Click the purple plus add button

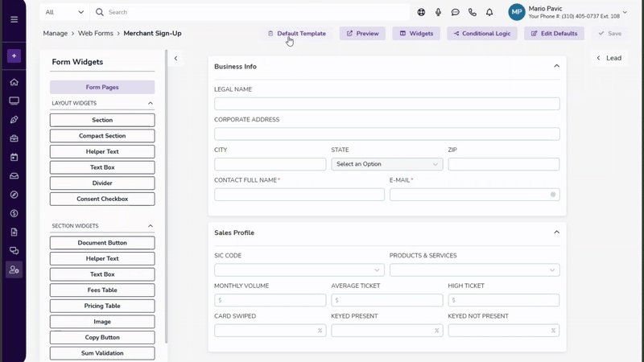14,56
